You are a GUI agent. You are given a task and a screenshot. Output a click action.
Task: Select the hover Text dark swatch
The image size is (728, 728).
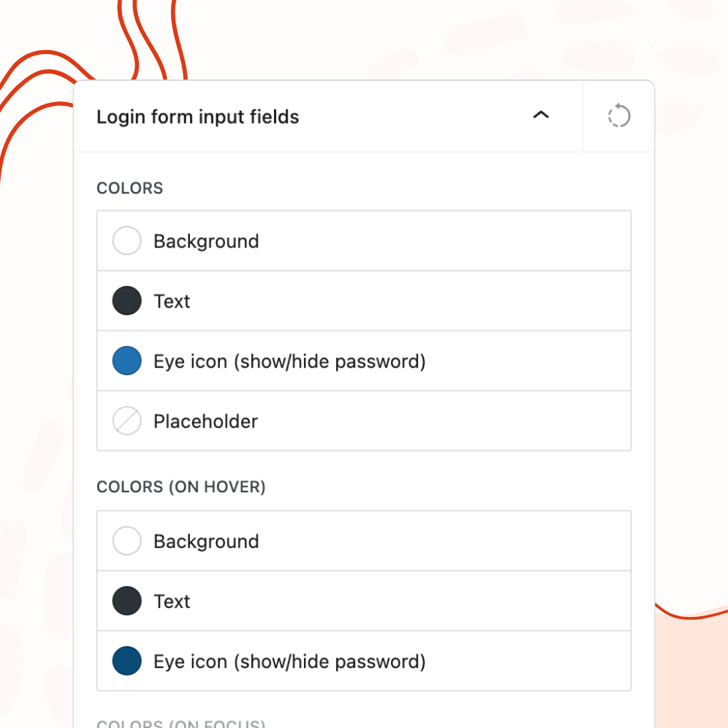click(x=127, y=601)
